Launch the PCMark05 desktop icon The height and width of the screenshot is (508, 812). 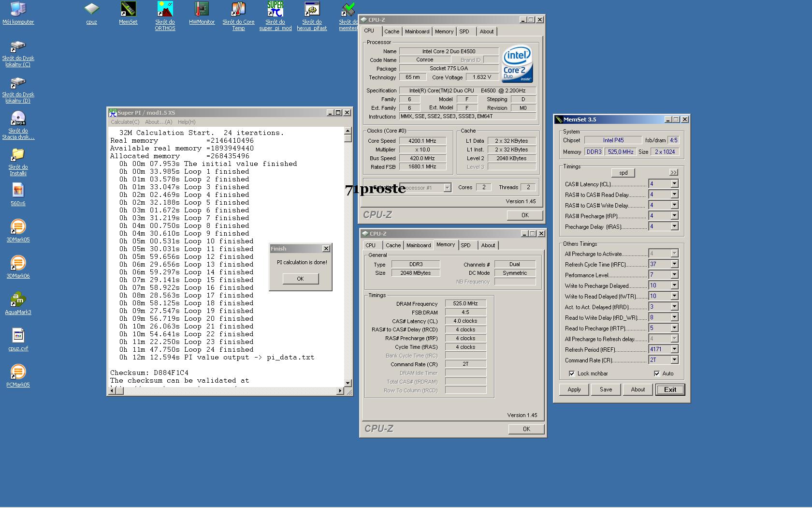point(18,376)
